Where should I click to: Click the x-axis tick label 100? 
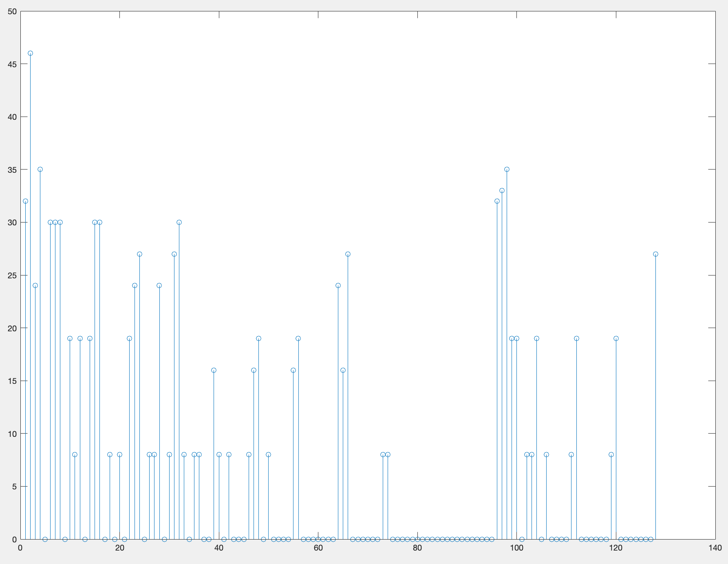click(x=516, y=548)
